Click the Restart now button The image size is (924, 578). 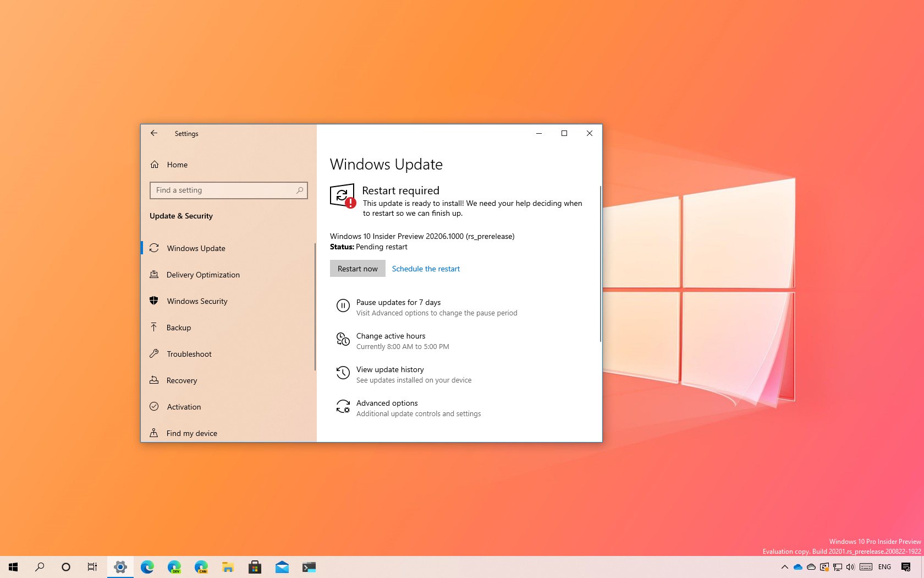click(357, 269)
